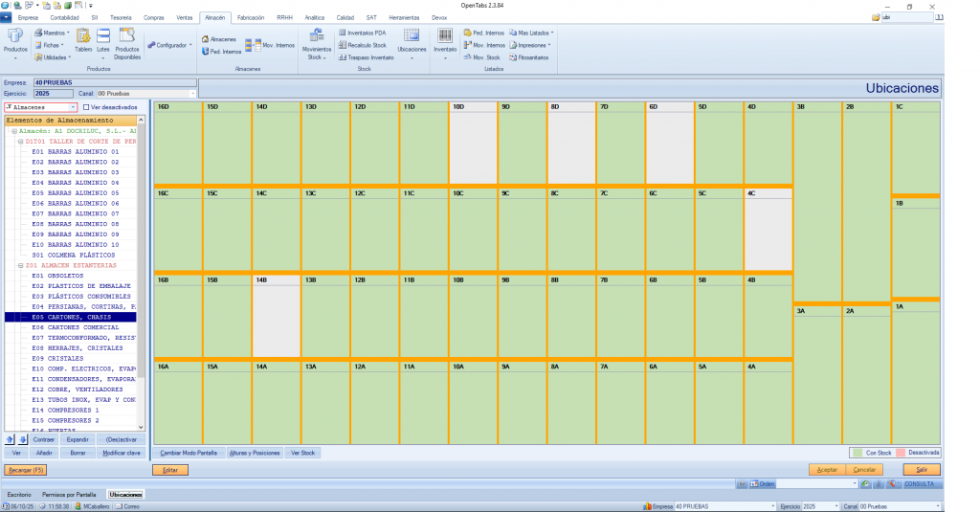
Task: Click the Recalculo Stock icon
Action: pyautogui.click(x=343, y=45)
